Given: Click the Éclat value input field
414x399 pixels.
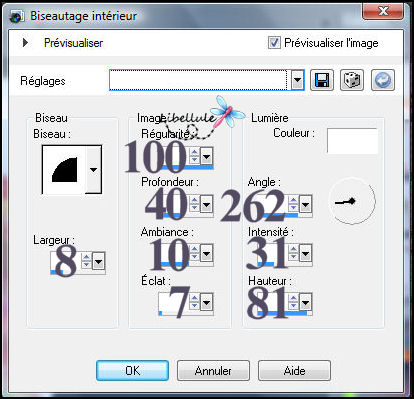Looking at the screenshot, I should [x=174, y=302].
